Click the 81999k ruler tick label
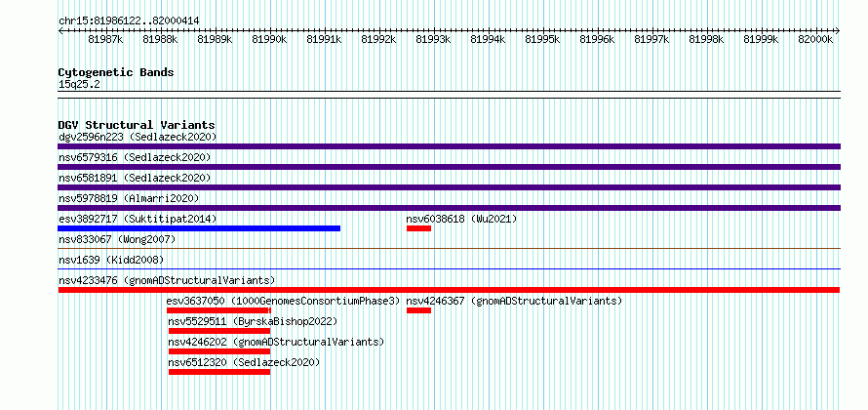This screenshot has height=410, width=868. click(x=761, y=39)
